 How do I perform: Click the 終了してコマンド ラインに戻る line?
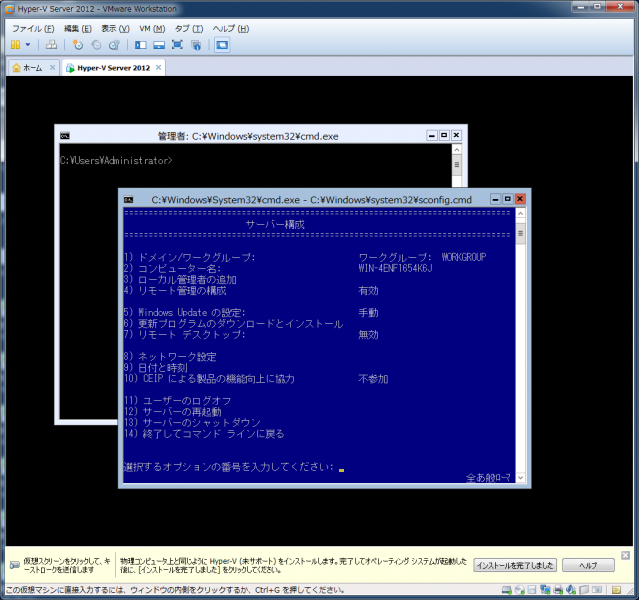(204, 434)
